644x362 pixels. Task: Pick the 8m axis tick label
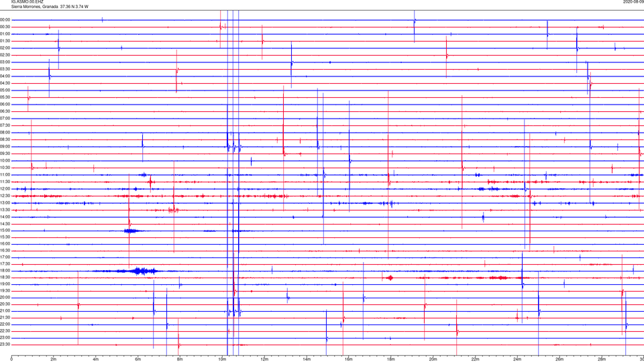[x=180, y=359]
